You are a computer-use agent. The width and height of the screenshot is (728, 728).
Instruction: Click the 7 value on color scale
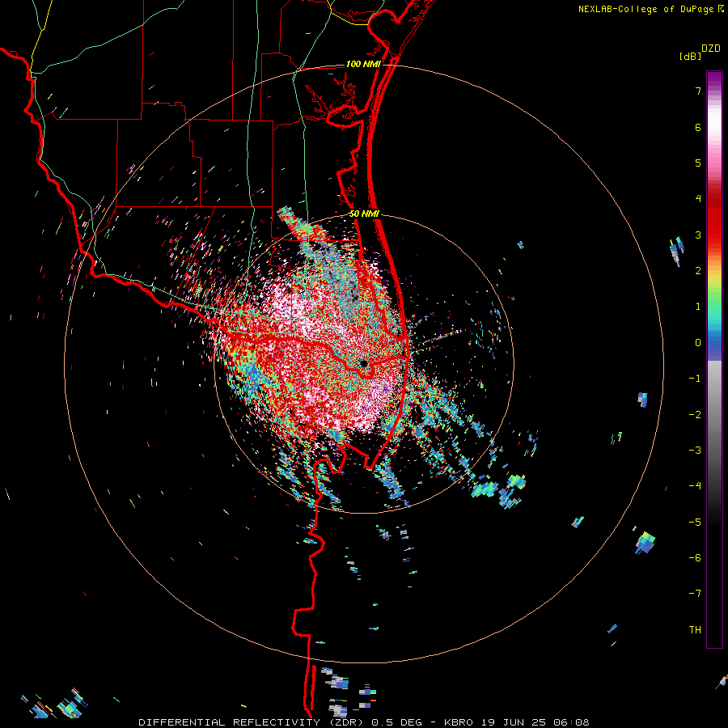(x=698, y=91)
